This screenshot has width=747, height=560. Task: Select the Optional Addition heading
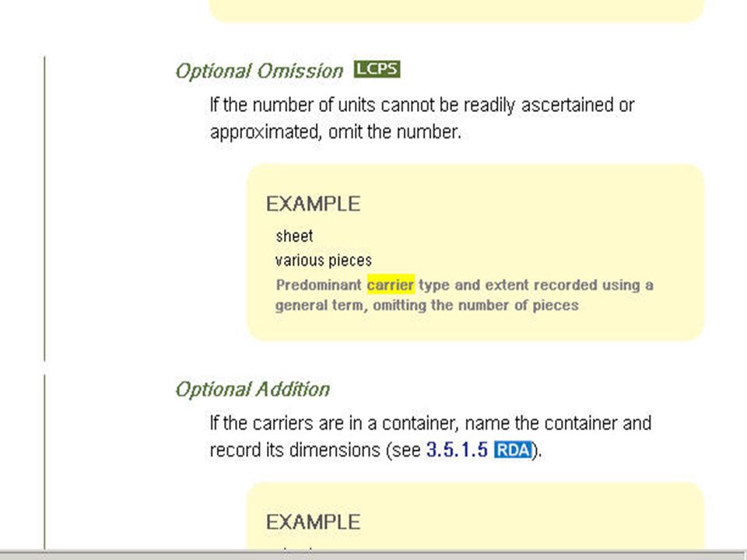[252, 389]
